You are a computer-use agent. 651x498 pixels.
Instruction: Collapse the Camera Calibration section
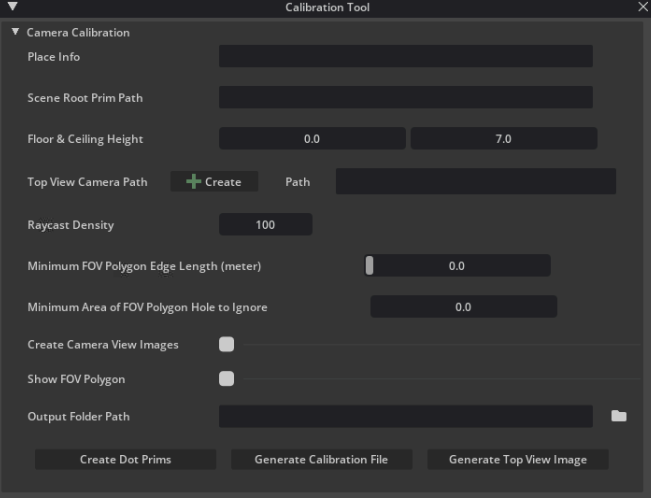15,32
